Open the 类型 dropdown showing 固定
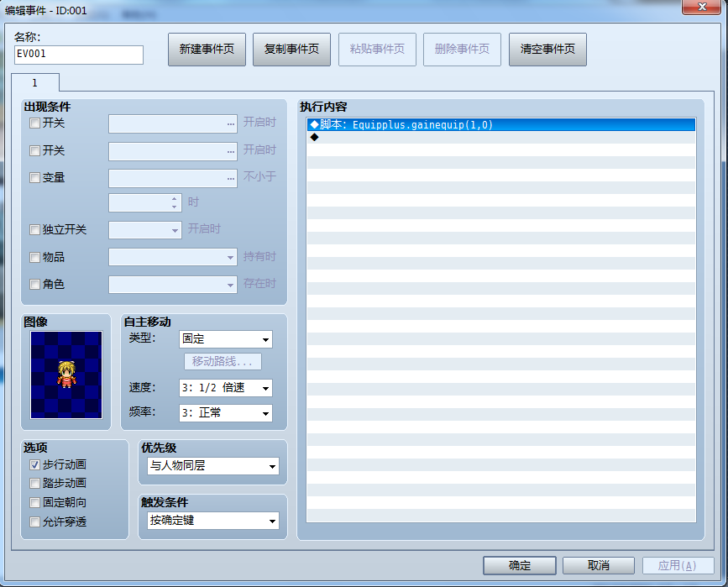 tap(226, 339)
